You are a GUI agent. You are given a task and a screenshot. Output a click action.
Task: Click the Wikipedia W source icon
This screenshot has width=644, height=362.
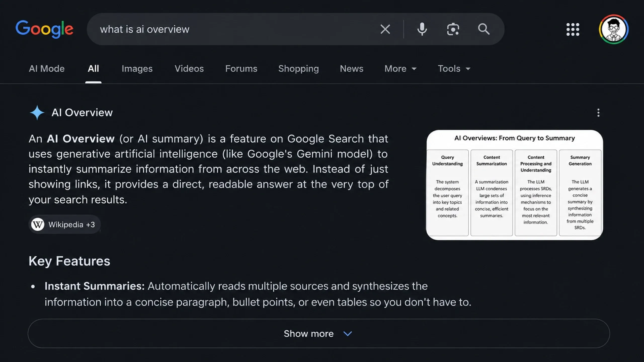coord(38,224)
